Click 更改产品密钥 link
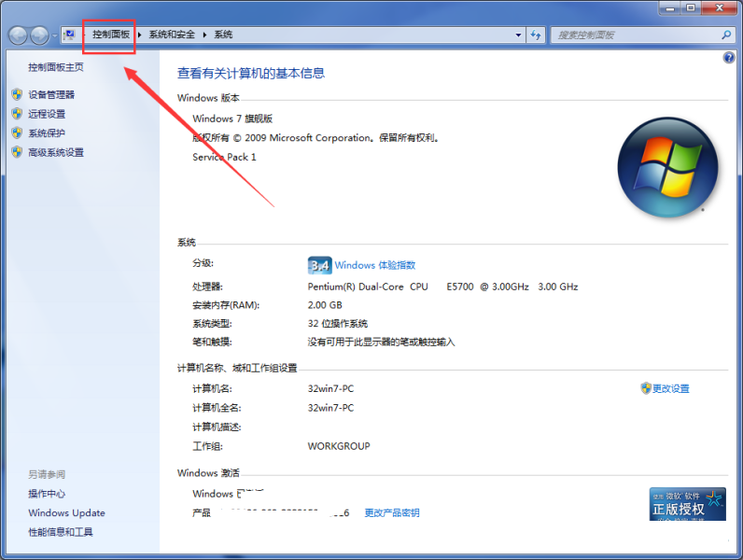Screen dimensions: 743x560 coord(391,512)
